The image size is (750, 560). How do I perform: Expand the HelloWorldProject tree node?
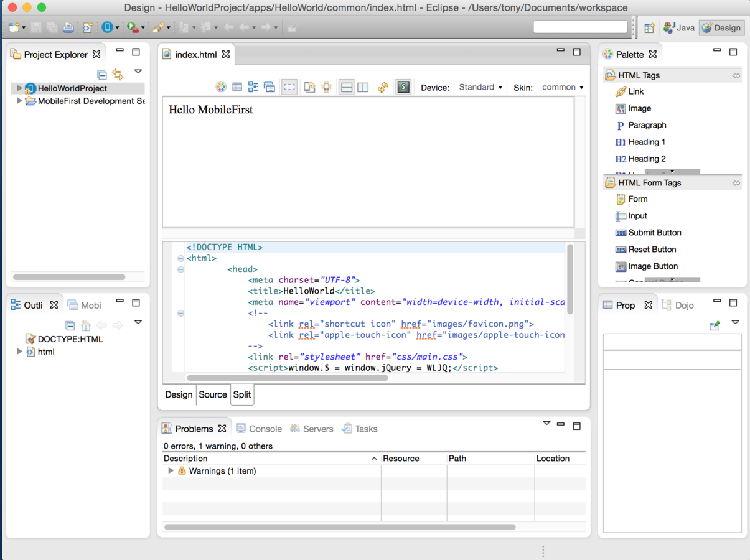click(19, 88)
